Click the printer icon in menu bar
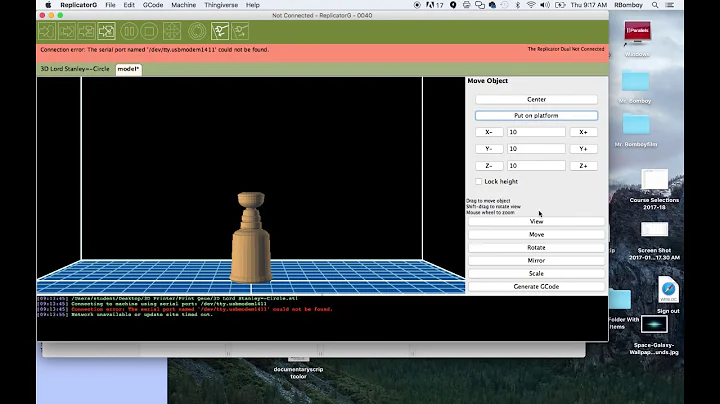The width and height of the screenshot is (720, 404). tap(467, 5)
